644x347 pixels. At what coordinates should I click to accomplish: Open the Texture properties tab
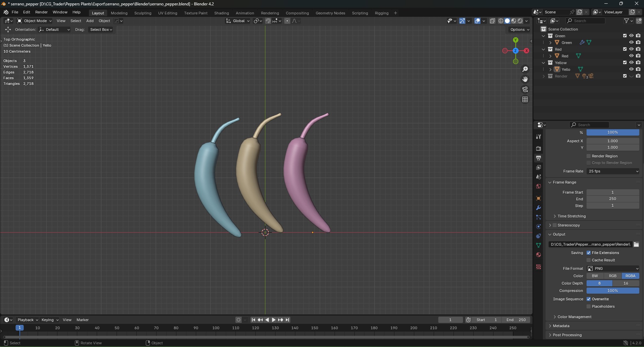tap(539, 266)
